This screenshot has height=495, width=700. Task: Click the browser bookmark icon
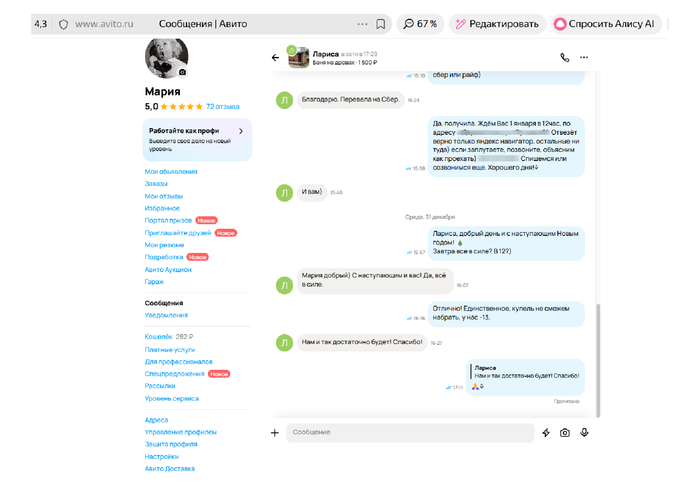pos(381,23)
